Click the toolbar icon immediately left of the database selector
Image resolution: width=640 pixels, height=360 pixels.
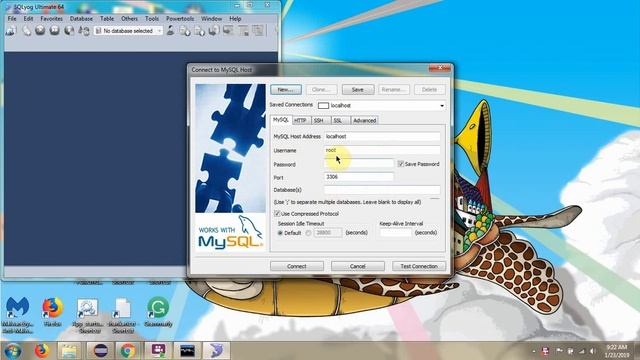[x=84, y=31]
